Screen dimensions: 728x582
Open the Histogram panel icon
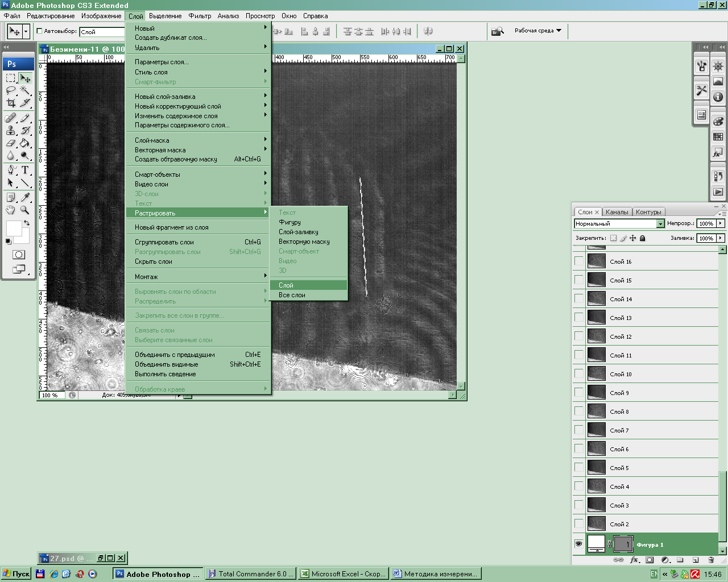coord(718,81)
